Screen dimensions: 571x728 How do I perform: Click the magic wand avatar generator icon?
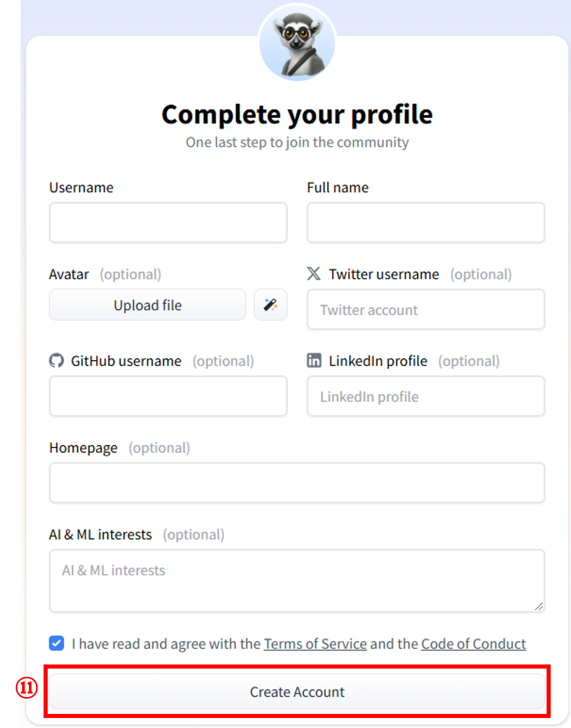pos(270,305)
